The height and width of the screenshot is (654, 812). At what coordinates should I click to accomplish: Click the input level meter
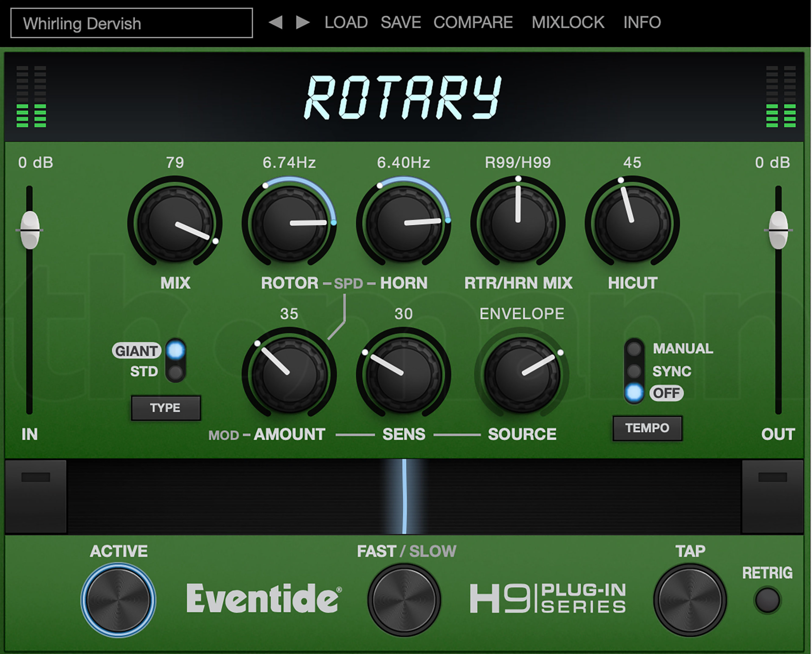(x=31, y=97)
